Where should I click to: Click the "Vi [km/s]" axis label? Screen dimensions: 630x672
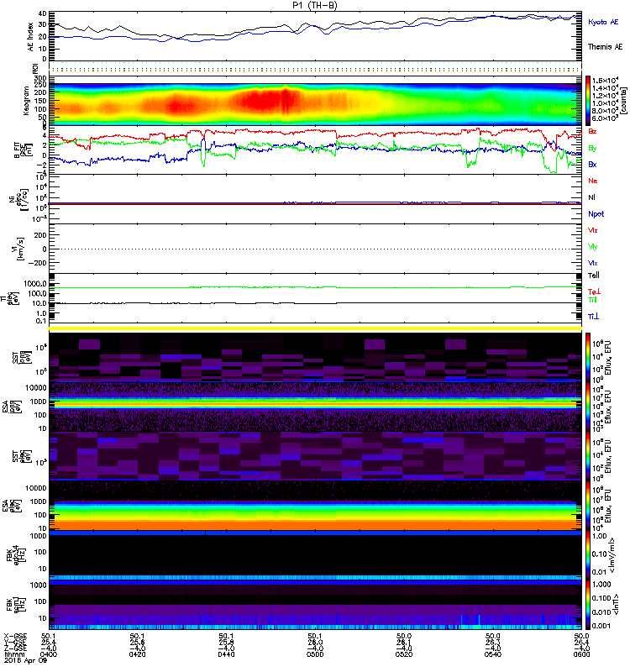point(20,249)
